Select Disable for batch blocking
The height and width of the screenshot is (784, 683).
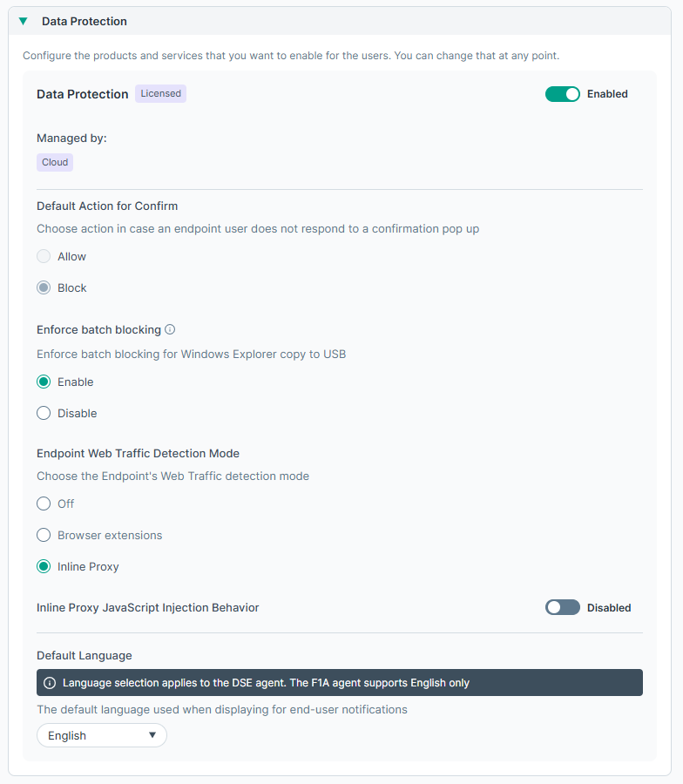[x=44, y=414]
